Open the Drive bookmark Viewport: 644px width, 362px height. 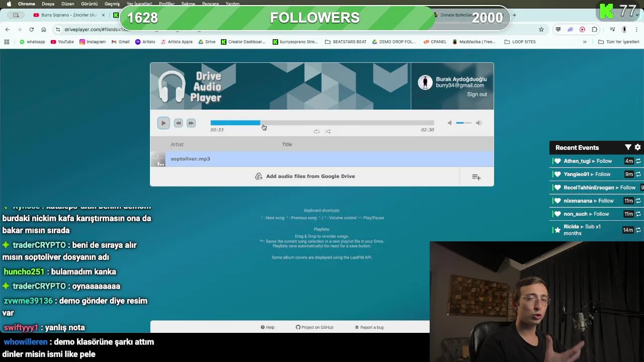[x=207, y=42]
